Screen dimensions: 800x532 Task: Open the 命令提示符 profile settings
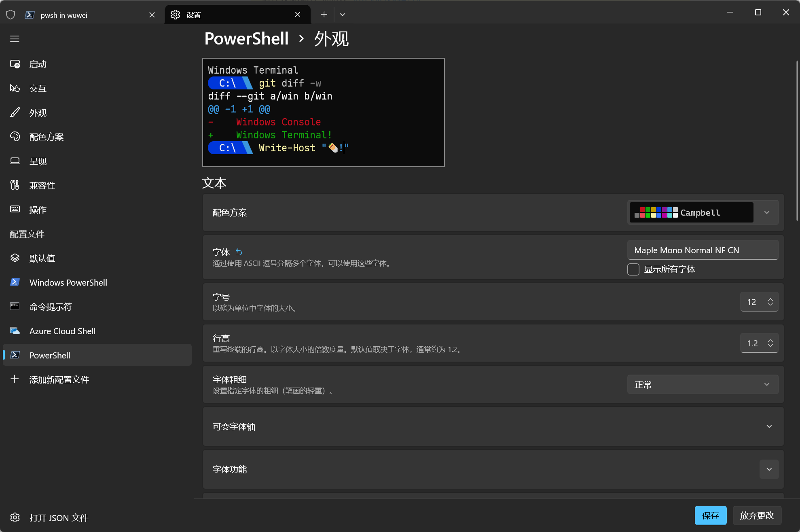(51, 307)
